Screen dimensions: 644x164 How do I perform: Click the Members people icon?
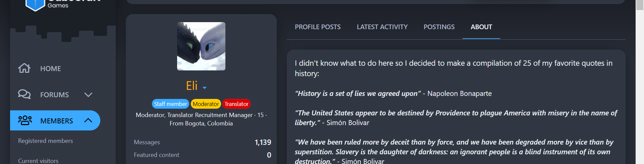(25, 120)
